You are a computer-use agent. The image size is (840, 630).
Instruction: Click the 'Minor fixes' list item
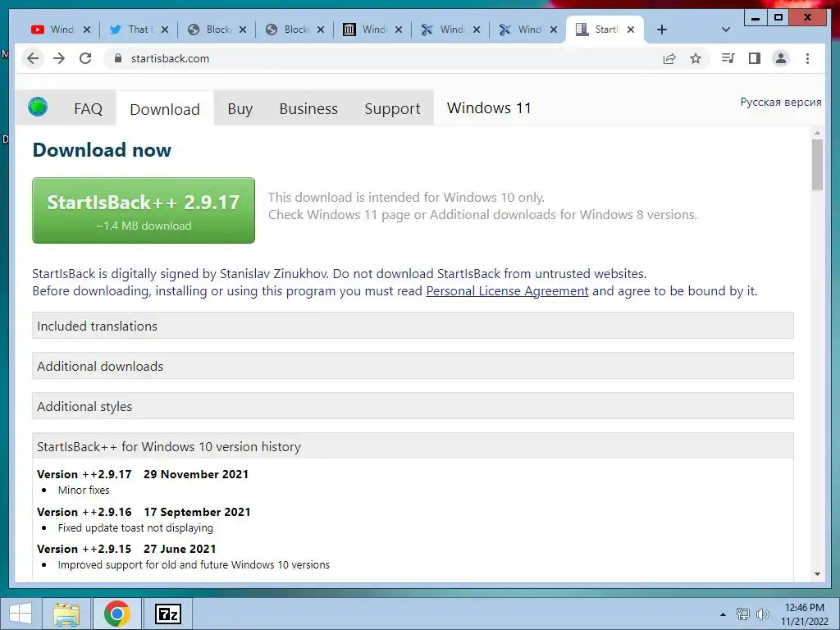[x=84, y=490]
